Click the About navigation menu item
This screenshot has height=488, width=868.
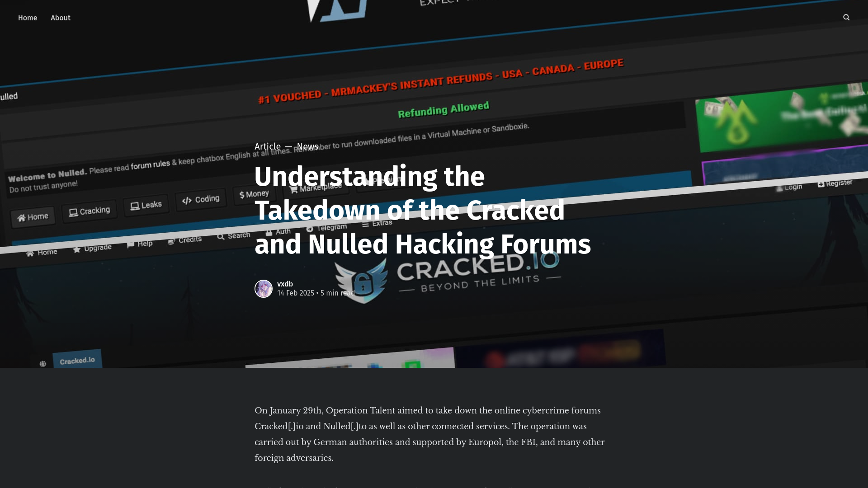[x=60, y=18]
